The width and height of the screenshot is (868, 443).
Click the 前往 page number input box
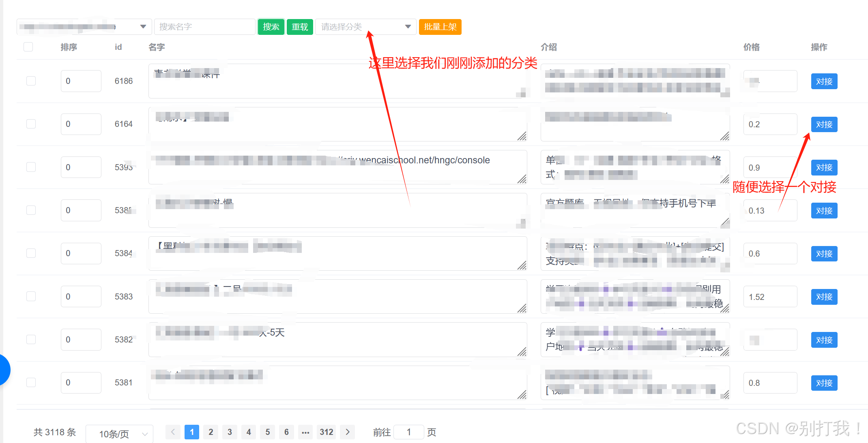coord(409,432)
